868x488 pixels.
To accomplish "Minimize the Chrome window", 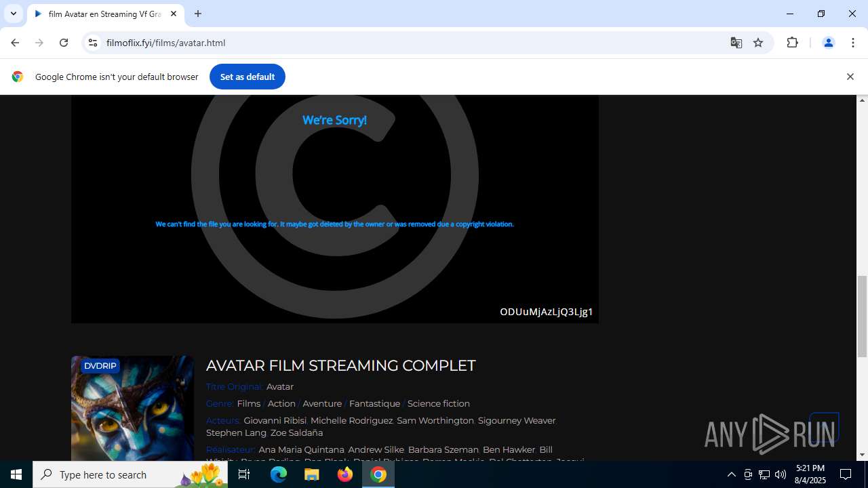I will [790, 14].
